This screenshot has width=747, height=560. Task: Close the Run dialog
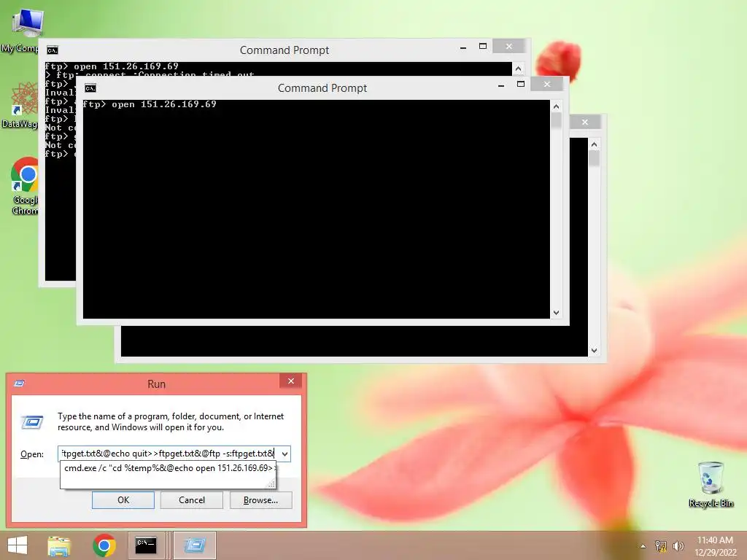291,381
